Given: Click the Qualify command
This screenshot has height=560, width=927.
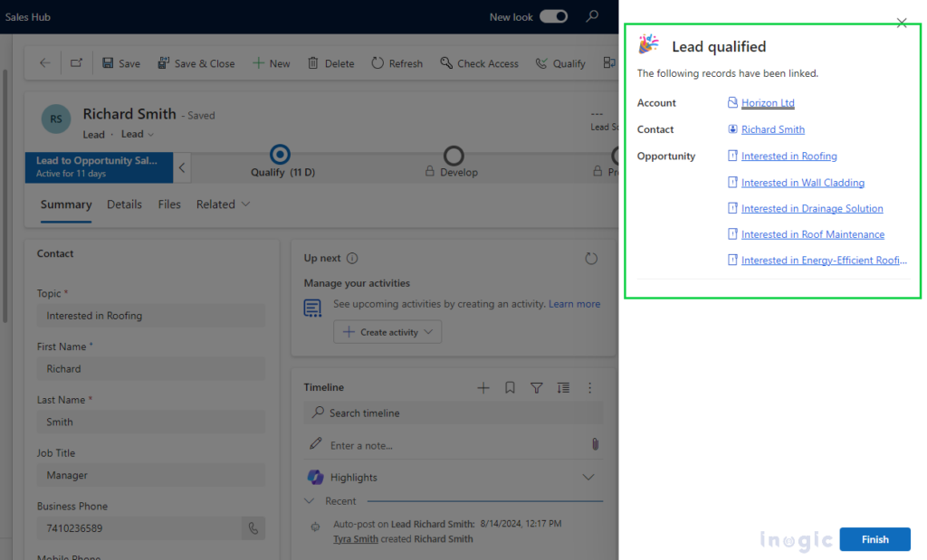Looking at the screenshot, I should point(559,63).
